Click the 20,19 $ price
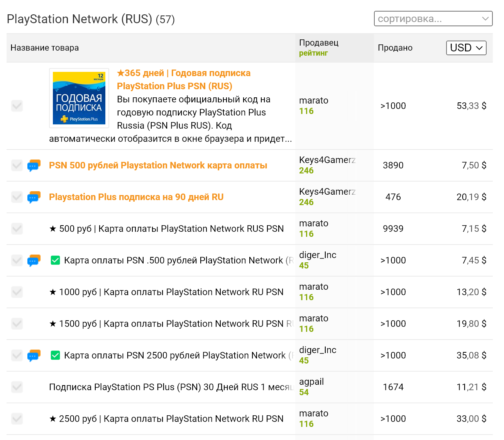This screenshot has height=440, width=504. [471, 197]
